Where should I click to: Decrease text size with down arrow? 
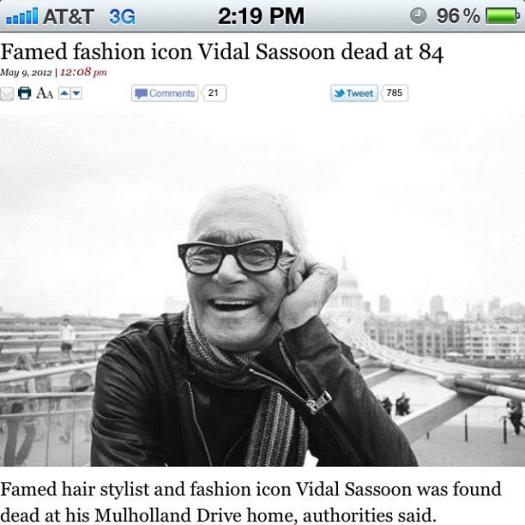(x=76, y=93)
